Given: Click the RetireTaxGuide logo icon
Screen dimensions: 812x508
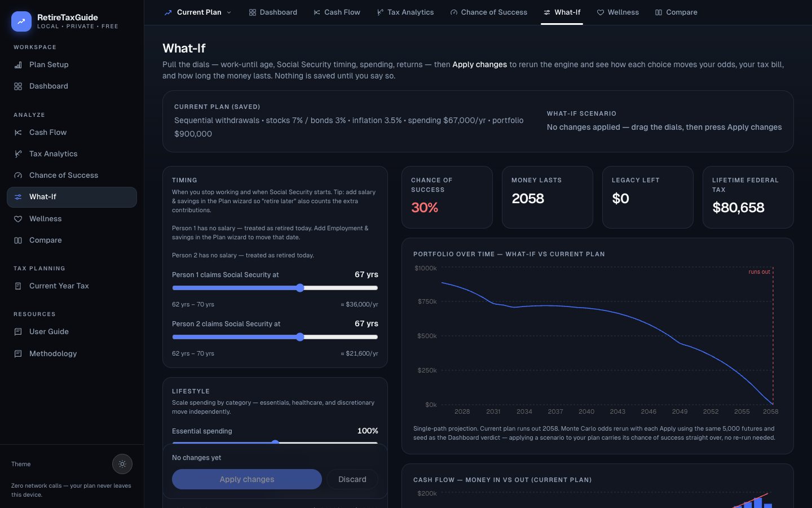Looking at the screenshot, I should [21, 21].
